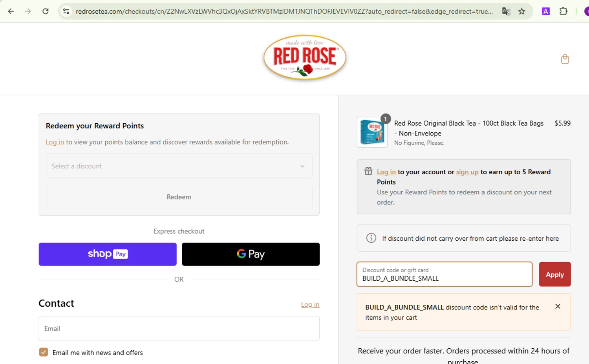Viewport: 589px width, 364px height.
Task: Uncheck Email me with news and offers
Action: 44,352
